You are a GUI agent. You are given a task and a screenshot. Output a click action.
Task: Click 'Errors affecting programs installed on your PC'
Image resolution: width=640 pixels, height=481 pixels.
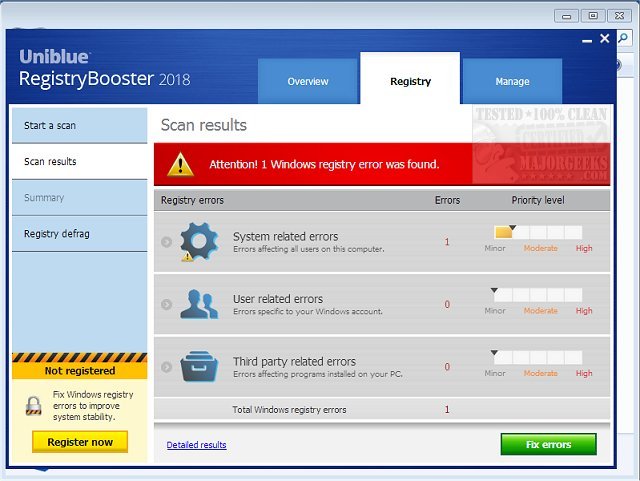point(318,374)
